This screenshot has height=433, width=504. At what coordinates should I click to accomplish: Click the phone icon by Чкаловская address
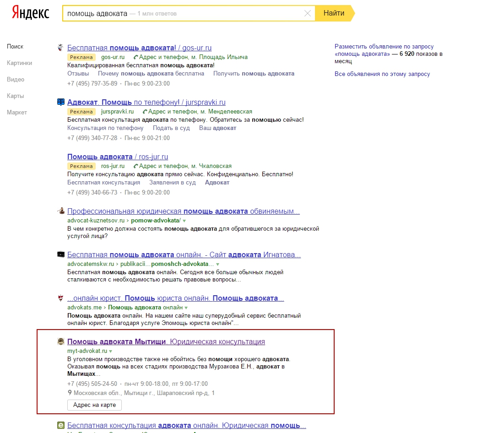pos(135,166)
